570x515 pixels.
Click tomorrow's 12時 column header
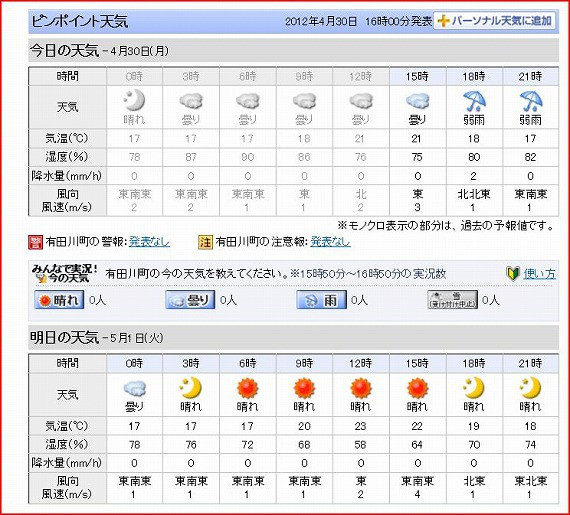[361, 363]
